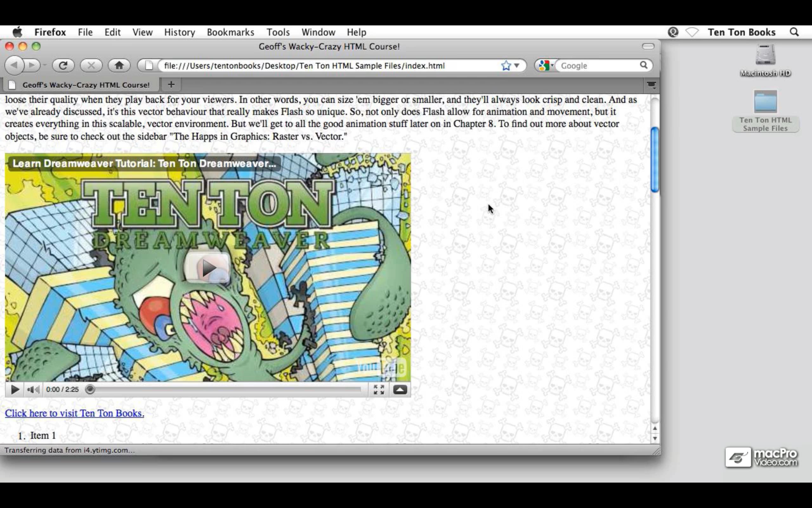Viewport: 812px width, 508px height.
Task: Go to the Home page button
Action: coord(119,65)
